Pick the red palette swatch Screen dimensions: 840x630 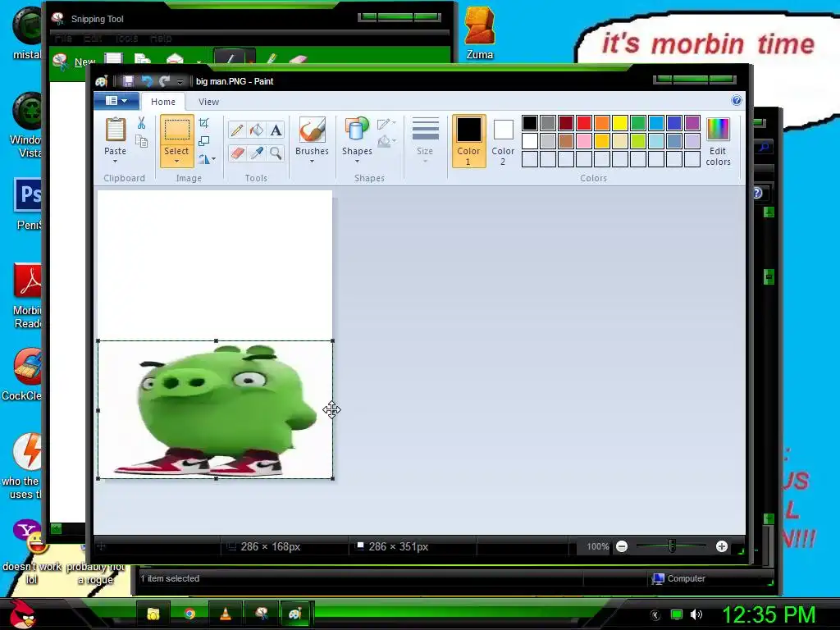(584, 123)
